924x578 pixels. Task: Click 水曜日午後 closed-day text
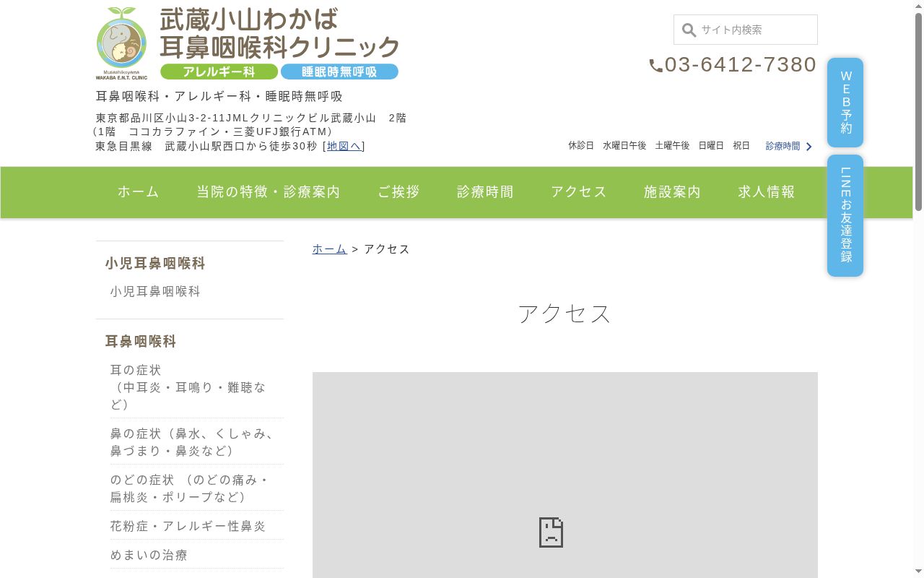tap(624, 146)
